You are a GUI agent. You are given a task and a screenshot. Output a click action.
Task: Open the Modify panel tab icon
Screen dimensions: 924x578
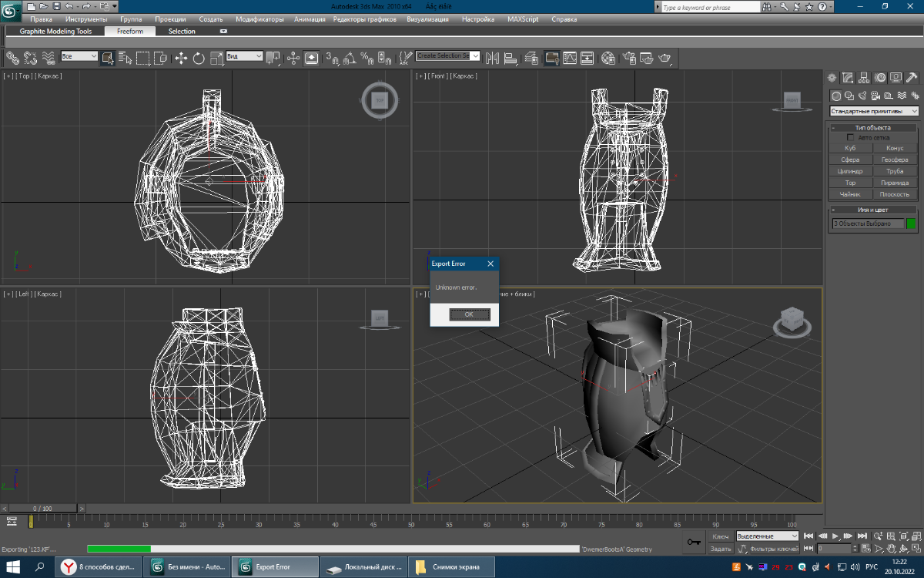click(x=848, y=78)
